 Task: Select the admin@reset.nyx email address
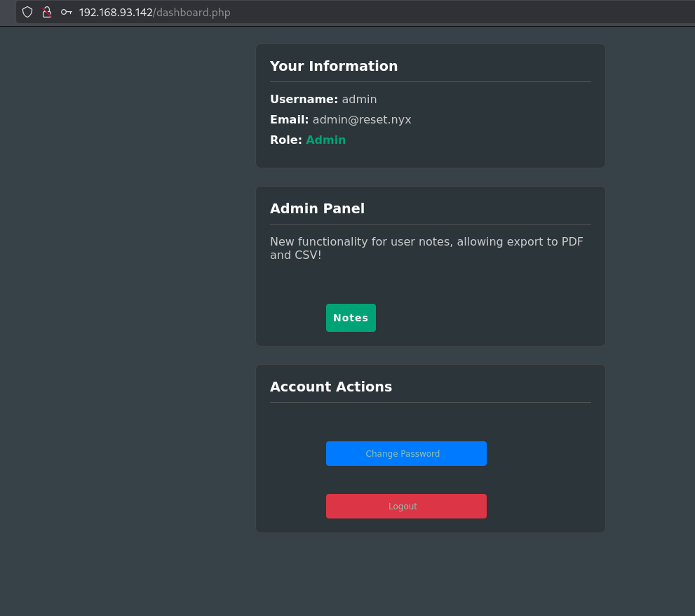coord(362,119)
